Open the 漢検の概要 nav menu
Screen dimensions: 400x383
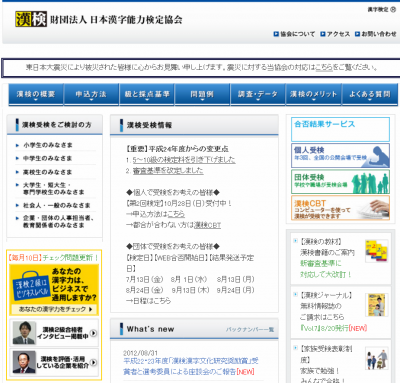(x=36, y=95)
